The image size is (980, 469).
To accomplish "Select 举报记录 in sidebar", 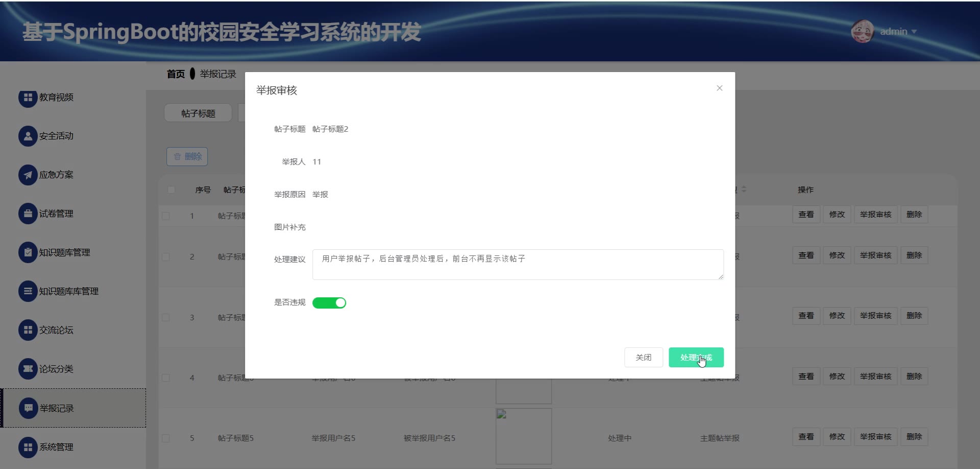I will [x=74, y=408].
